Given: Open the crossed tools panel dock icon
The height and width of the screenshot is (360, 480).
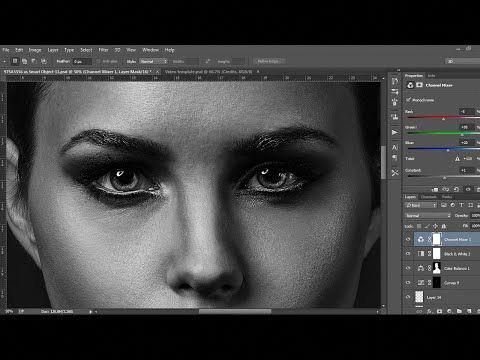Looking at the screenshot, I should [x=395, y=173].
